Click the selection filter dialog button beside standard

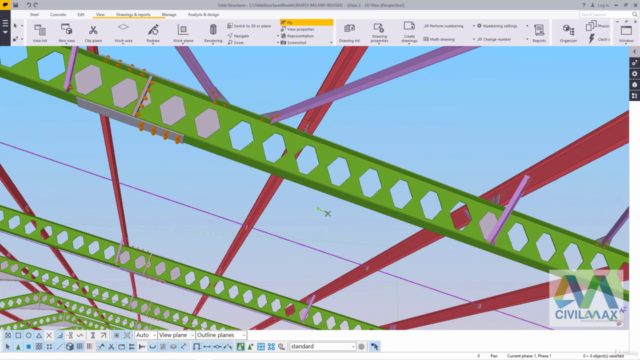coord(362,347)
